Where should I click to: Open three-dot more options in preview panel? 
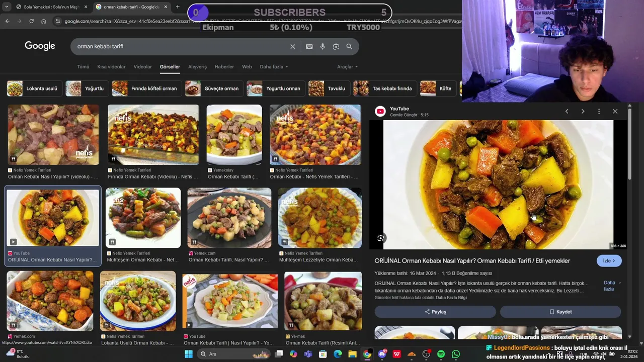tap(599, 111)
